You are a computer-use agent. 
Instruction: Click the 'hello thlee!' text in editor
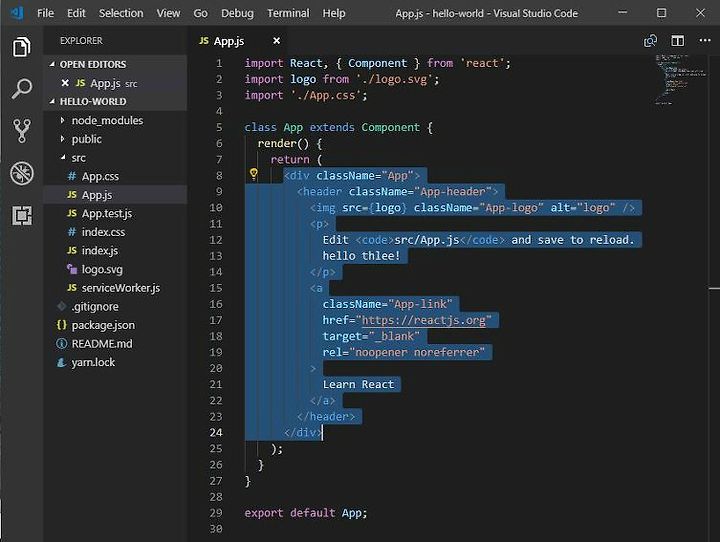coord(361,256)
